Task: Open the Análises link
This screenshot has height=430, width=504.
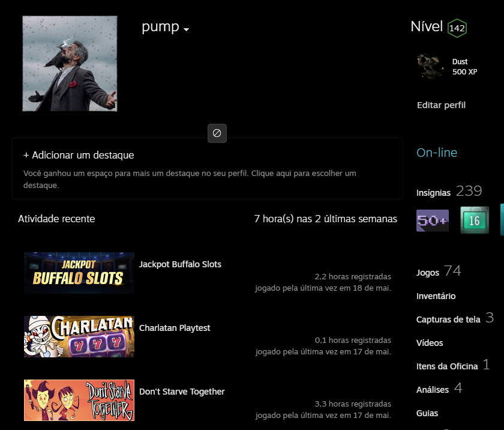Action: coord(433,390)
